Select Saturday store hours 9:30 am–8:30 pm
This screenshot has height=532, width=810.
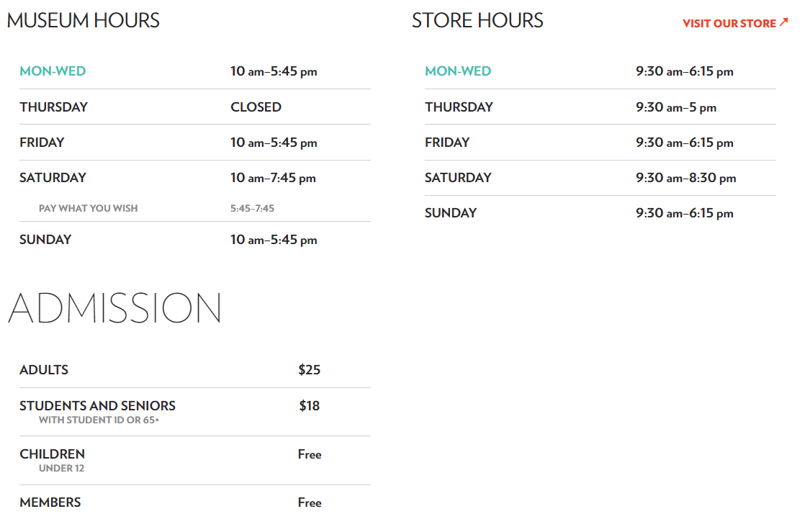point(685,178)
